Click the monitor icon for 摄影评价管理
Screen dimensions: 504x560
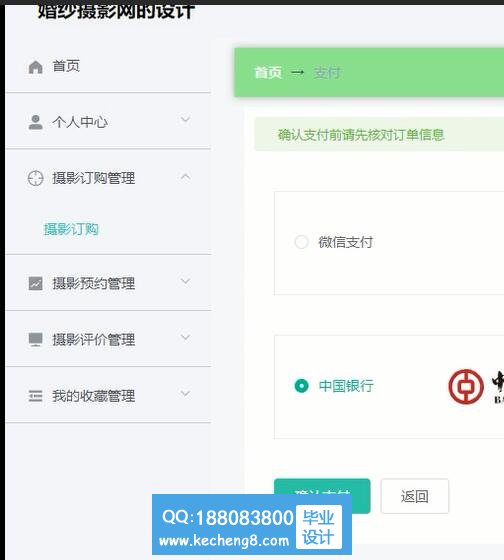pos(35,339)
